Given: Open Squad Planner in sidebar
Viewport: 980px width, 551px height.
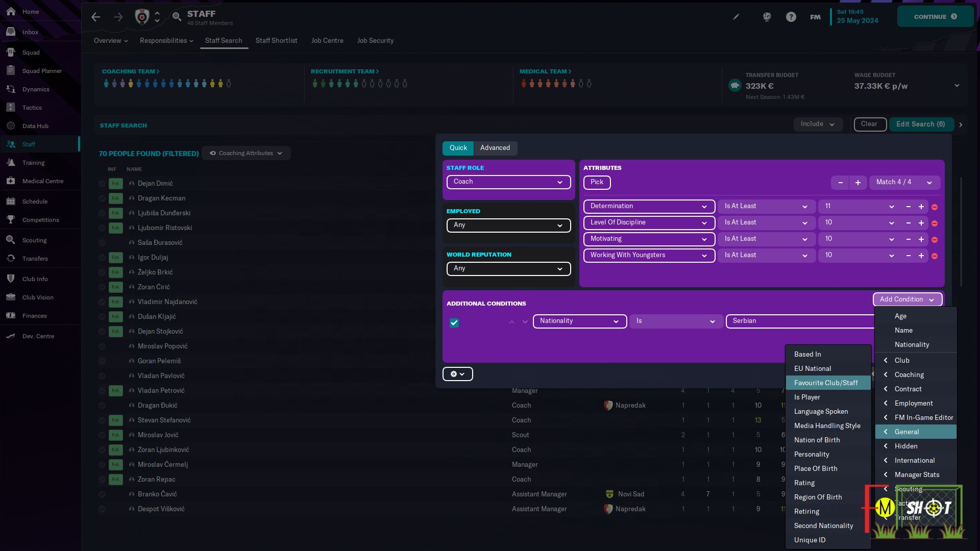Looking at the screenshot, I should [42, 71].
